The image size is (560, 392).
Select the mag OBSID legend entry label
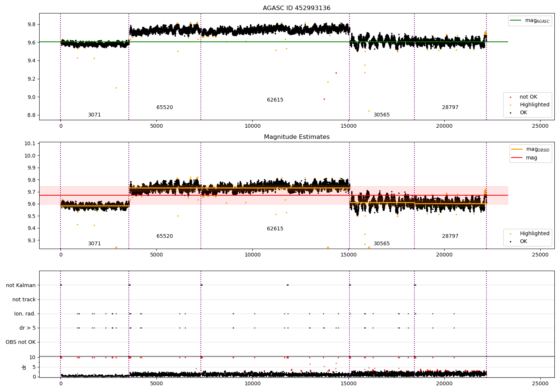point(538,149)
